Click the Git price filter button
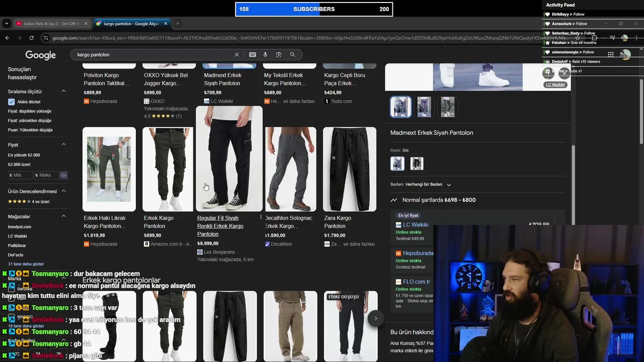The image size is (644, 362). click(x=63, y=175)
